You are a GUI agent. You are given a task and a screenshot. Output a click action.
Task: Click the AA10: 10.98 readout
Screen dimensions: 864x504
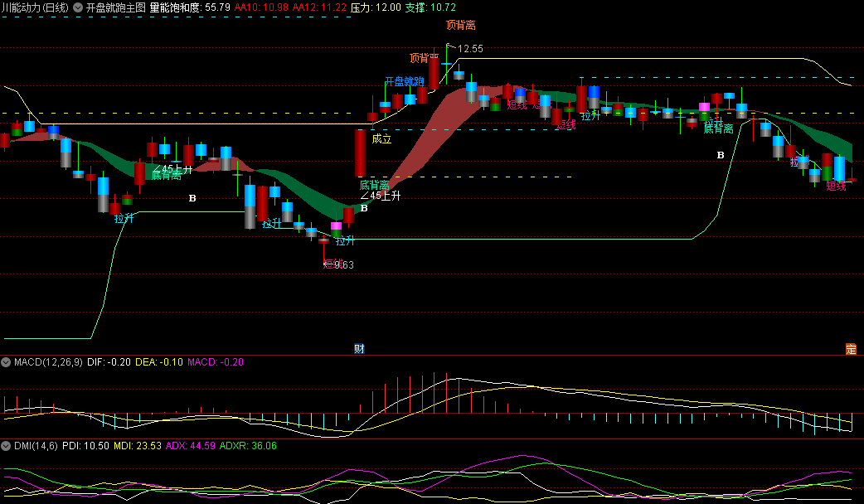coord(261,7)
